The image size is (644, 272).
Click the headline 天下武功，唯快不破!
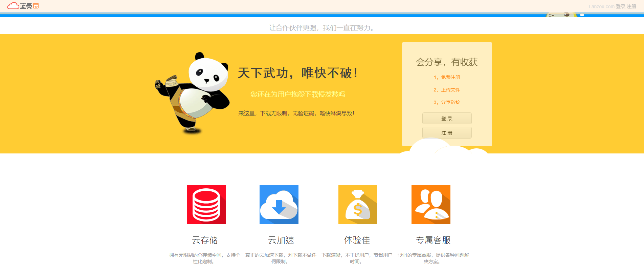(x=298, y=73)
